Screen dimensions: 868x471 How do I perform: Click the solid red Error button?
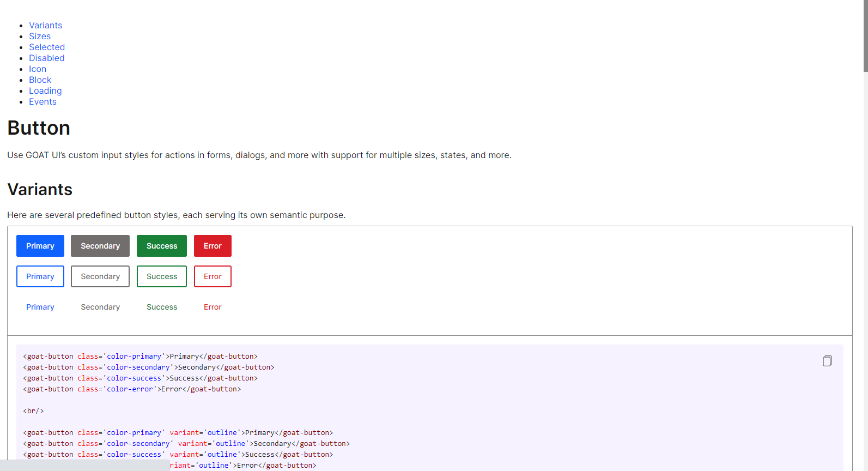[x=213, y=246]
